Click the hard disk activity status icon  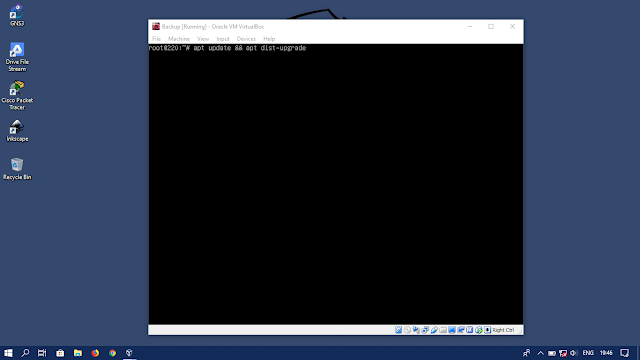click(x=398, y=330)
